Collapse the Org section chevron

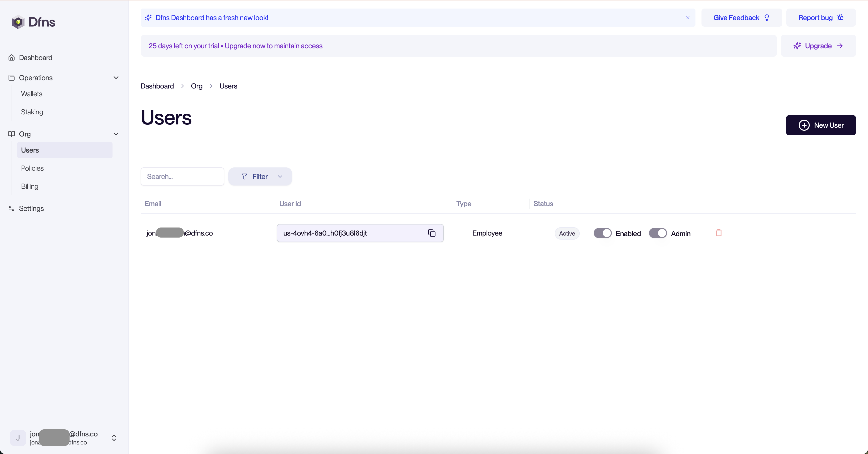pyautogui.click(x=116, y=134)
